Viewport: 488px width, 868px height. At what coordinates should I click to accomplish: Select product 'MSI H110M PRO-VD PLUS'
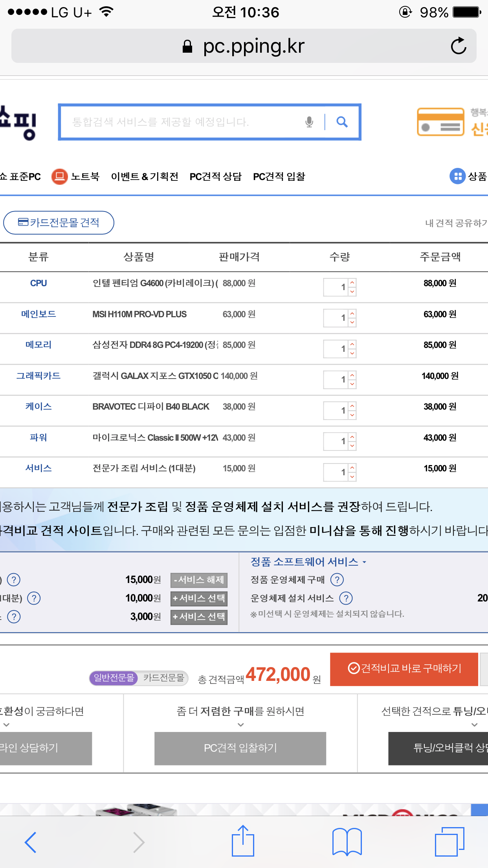(139, 314)
